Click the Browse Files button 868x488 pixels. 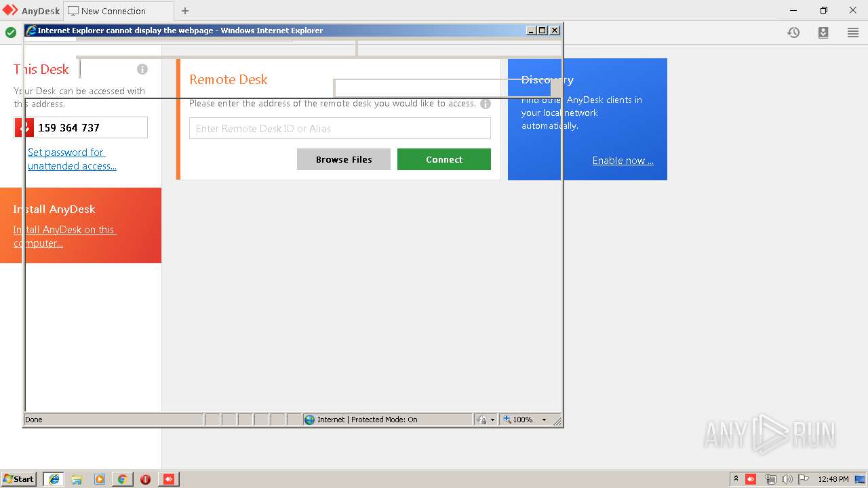coord(344,159)
